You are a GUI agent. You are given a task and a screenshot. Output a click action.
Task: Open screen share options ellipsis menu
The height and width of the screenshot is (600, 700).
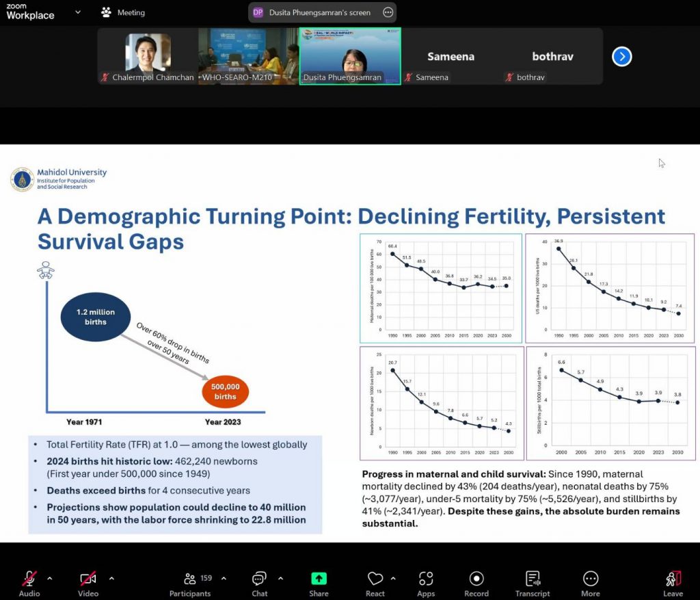point(388,12)
